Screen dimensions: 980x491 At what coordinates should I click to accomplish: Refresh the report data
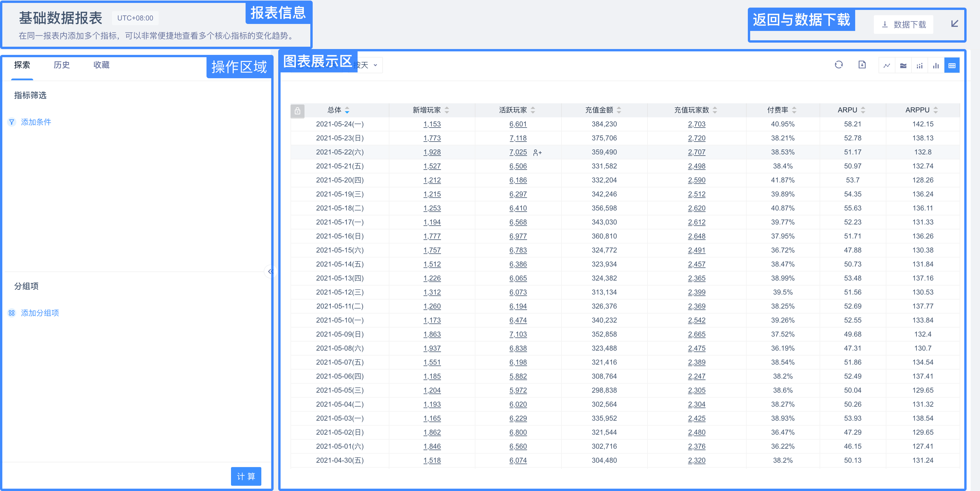tap(839, 65)
